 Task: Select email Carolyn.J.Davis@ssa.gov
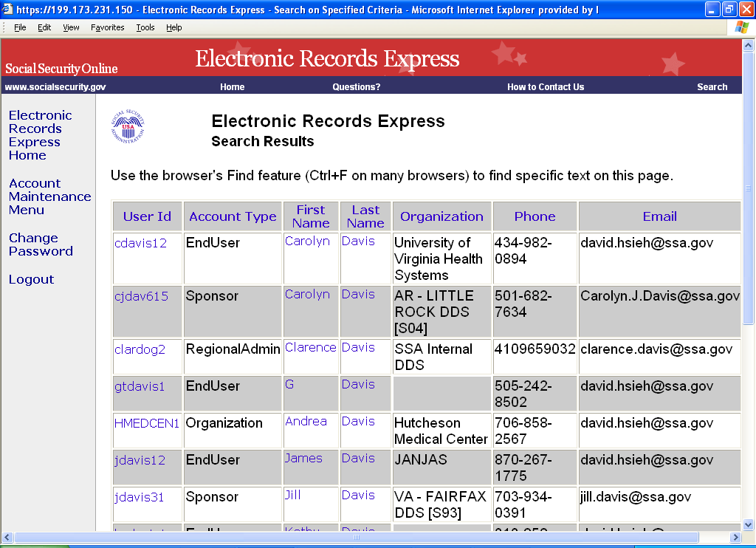point(659,295)
